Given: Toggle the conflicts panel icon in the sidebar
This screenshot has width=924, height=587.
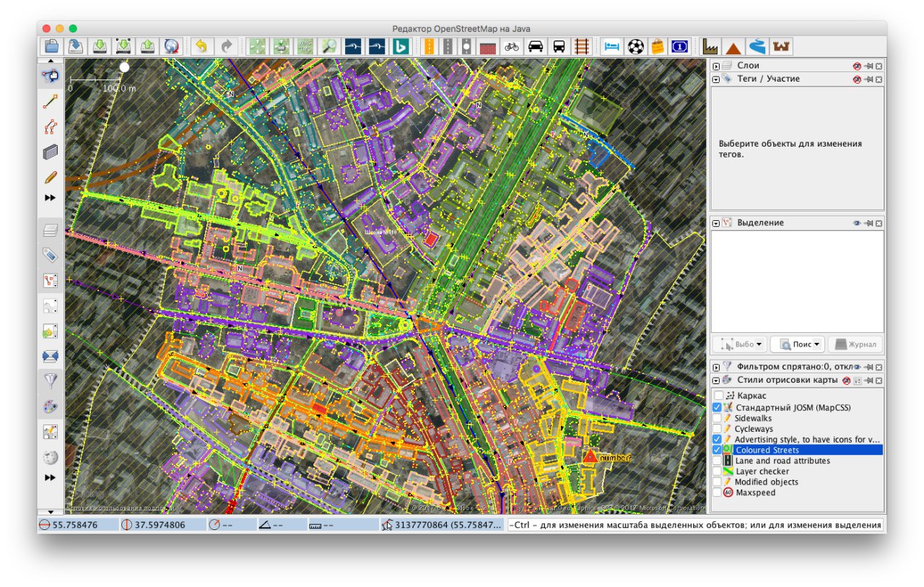Looking at the screenshot, I should (x=51, y=356).
